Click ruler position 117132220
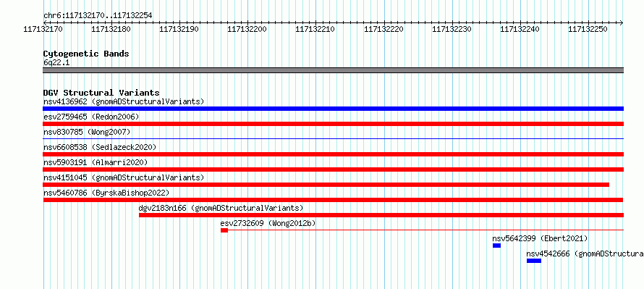This screenshot has width=644, height=289. [x=384, y=30]
